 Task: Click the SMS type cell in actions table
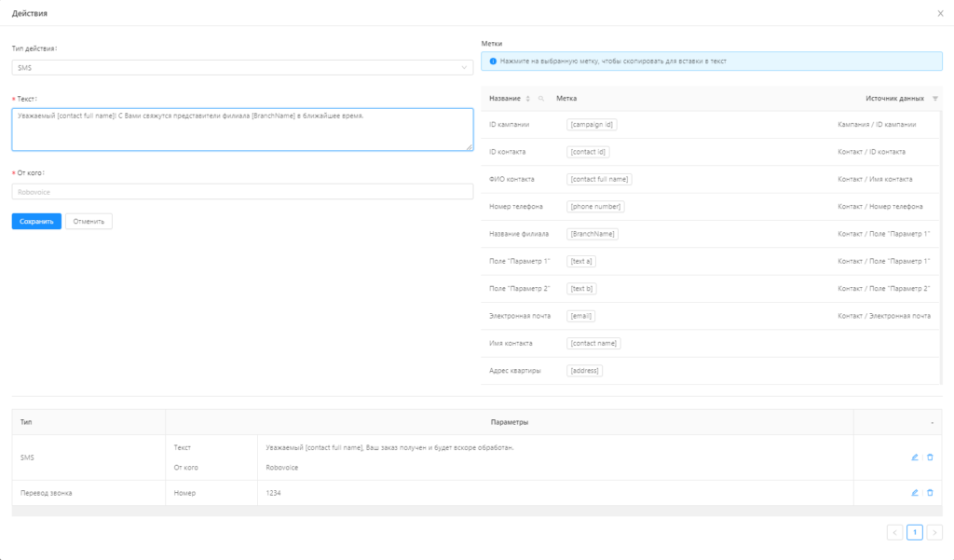coord(89,458)
